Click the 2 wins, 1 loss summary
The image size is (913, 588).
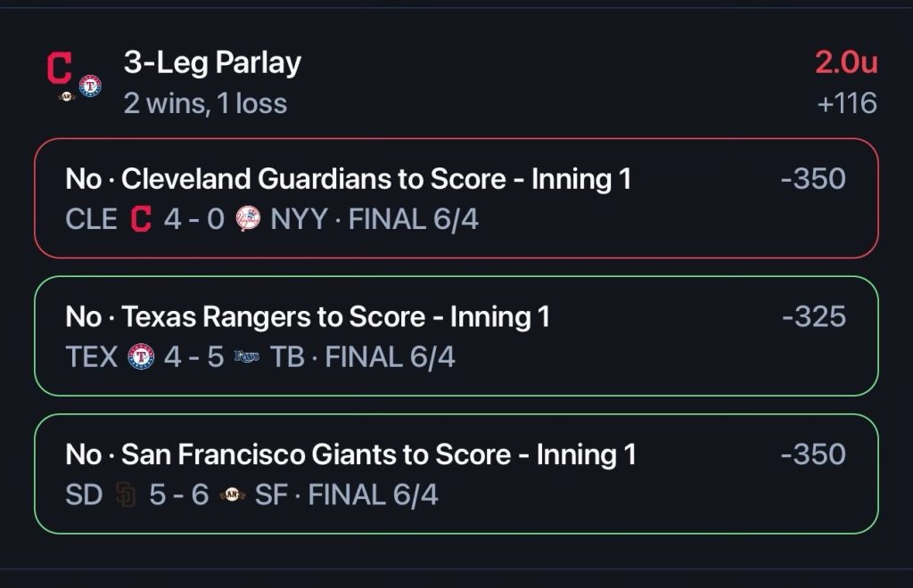point(206,103)
